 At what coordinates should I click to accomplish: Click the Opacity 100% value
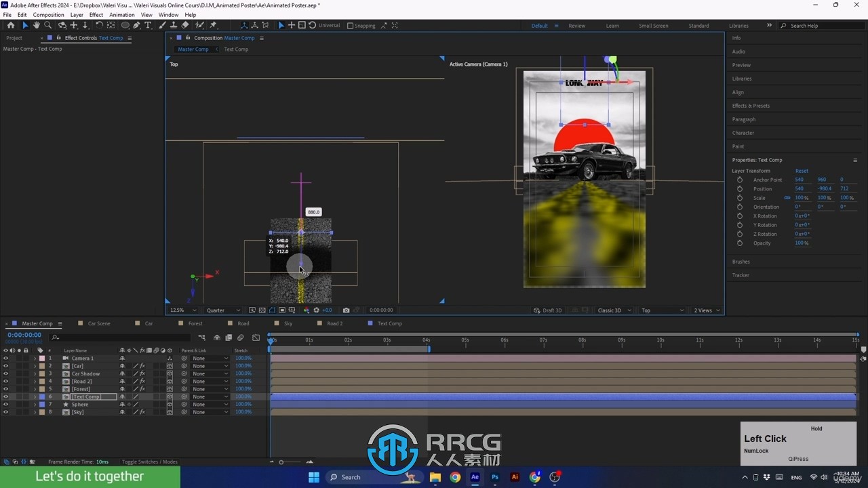(x=802, y=243)
